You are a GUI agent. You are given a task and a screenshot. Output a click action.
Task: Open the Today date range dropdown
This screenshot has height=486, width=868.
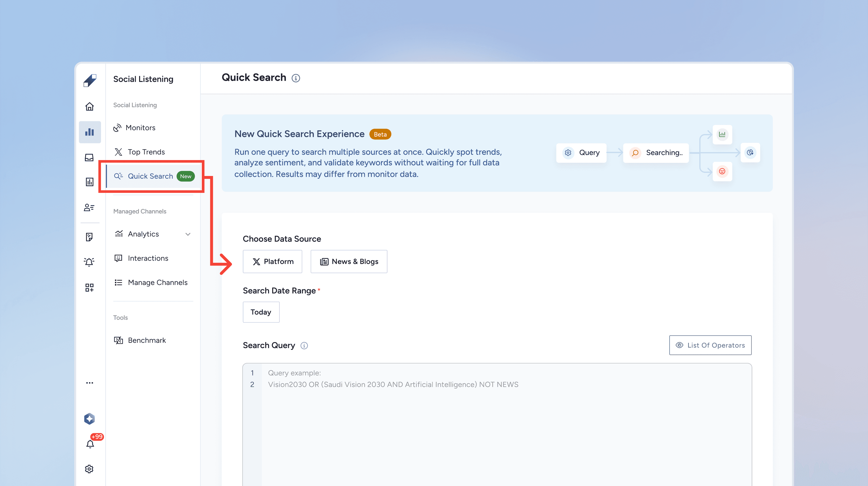[x=261, y=312]
